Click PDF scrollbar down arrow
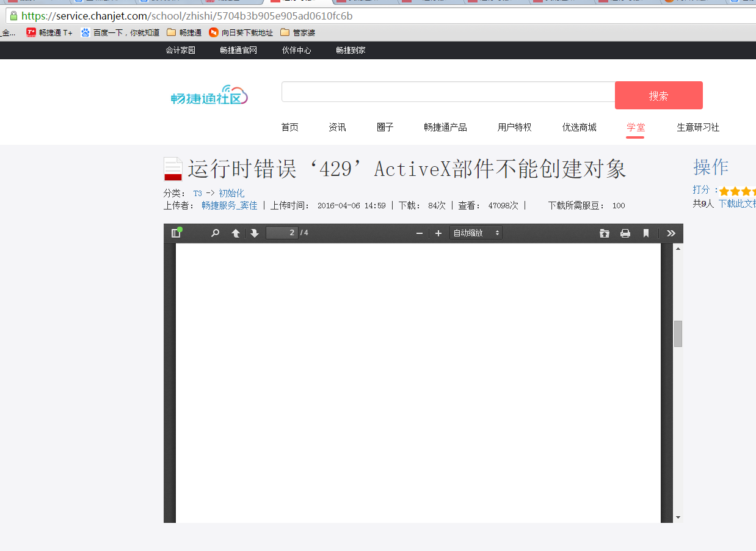Image resolution: width=756 pixels, height=551 pixels. [678, 517]
